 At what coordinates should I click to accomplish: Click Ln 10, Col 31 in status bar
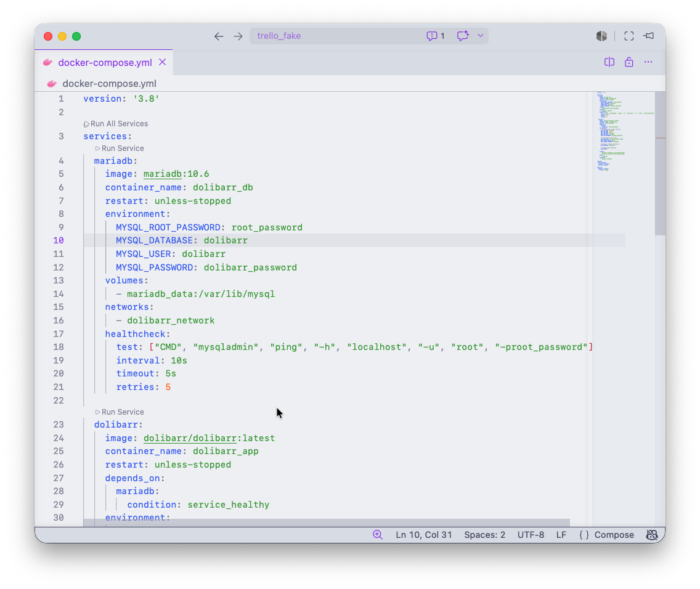click(424, 535)
